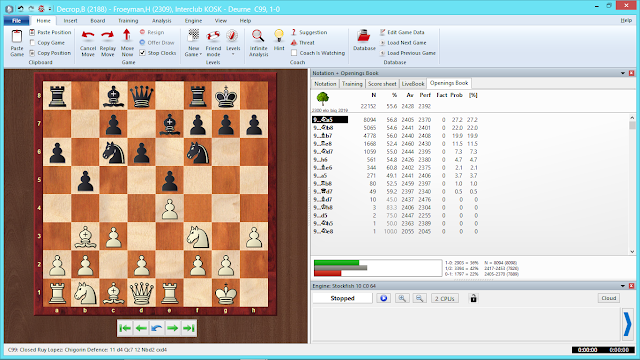
Task: Start Infinite Analysis with the magnifier icon
Action: (x=258, y=36)
